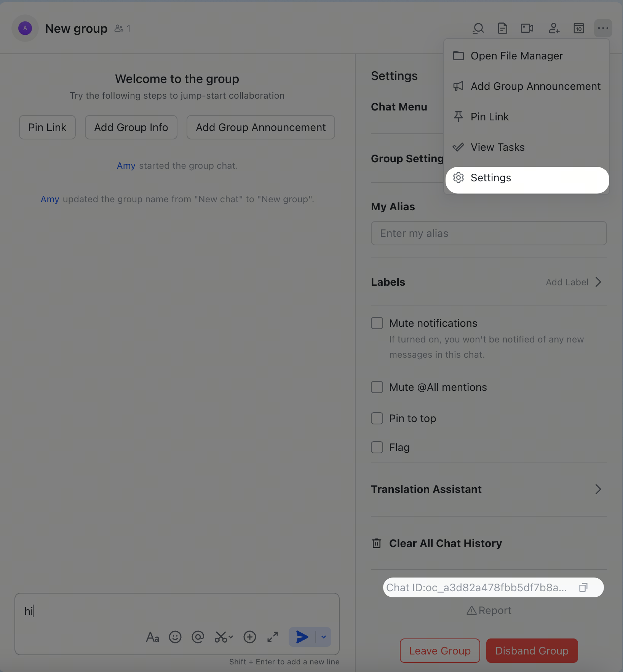Toggle the Flag checkbox

point(377,447)
